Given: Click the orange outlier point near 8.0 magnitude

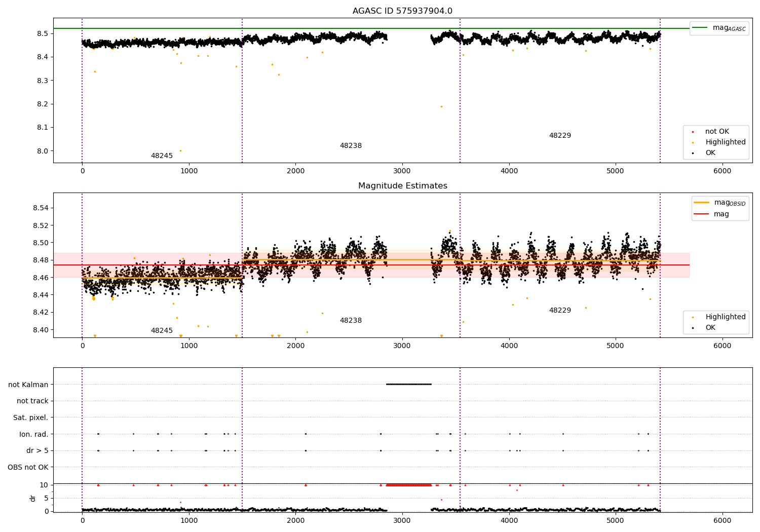Looking at the screenshot, I should (180, 150).
